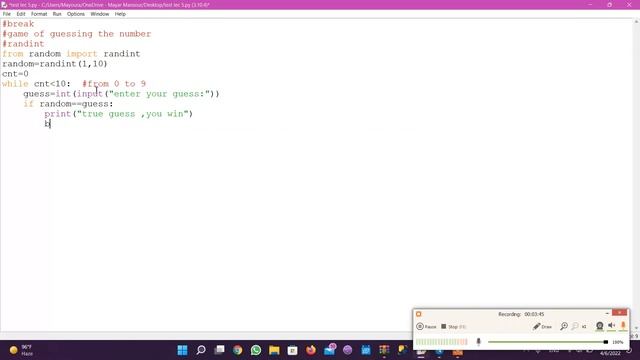Image resolution: width=640 pixels, height=360 pixels.
Task: Open the Windows Start menu
Action: click(x=182, y=350)
